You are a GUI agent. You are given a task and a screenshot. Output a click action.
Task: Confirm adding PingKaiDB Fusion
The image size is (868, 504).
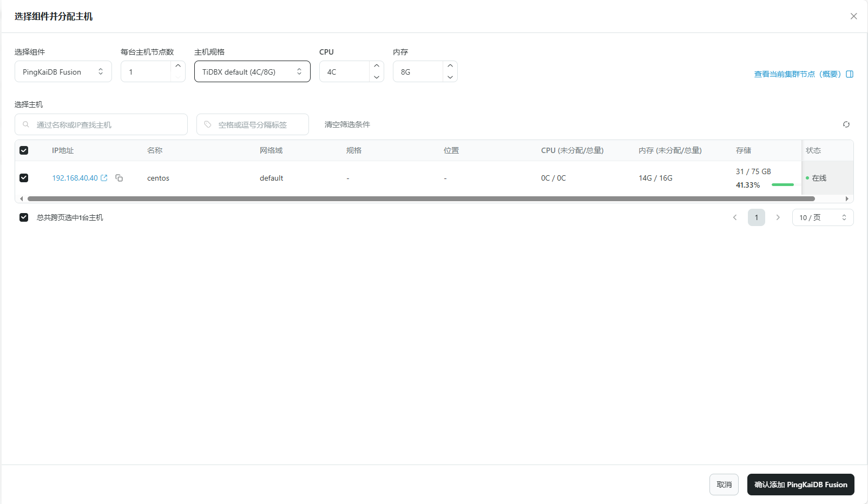(800, 485)
